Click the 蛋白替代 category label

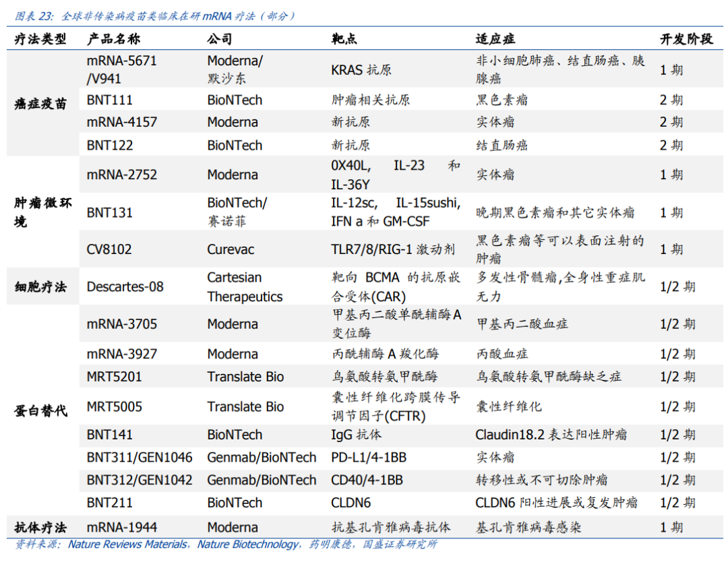[x=40, y=410]
